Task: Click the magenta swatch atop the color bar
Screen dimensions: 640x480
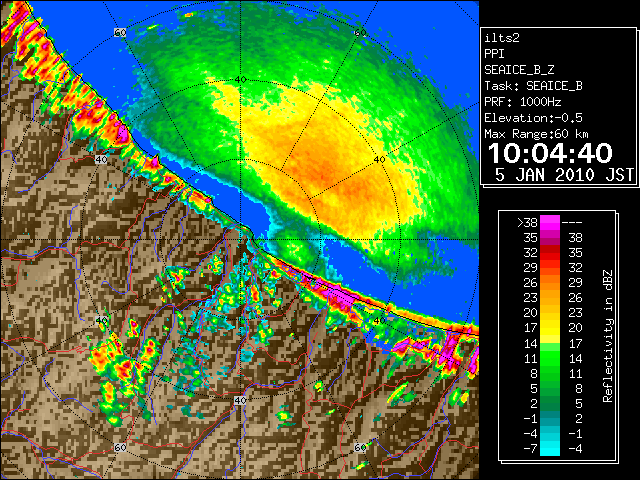Action: coord(550,222)
